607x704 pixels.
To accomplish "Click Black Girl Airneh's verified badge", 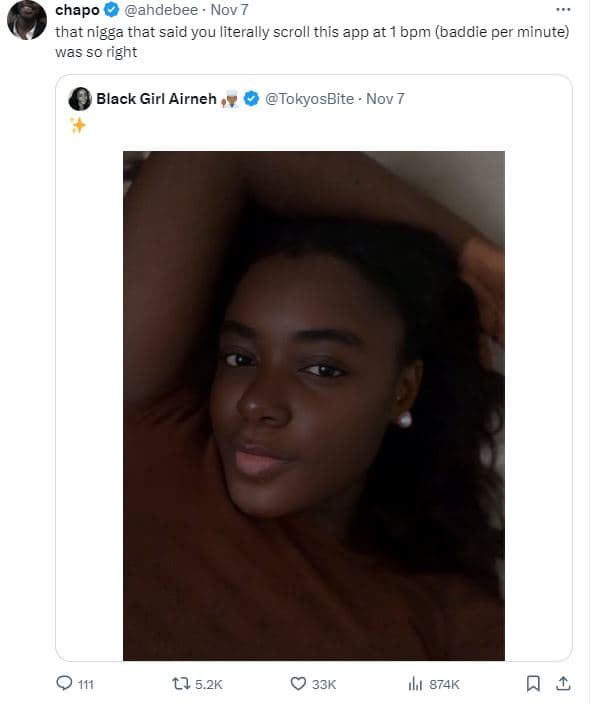I will (x=253, y=99).
